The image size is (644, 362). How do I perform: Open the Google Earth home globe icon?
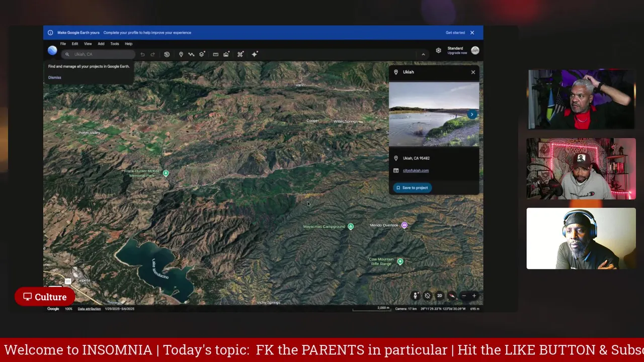click(x=52, y=50)
